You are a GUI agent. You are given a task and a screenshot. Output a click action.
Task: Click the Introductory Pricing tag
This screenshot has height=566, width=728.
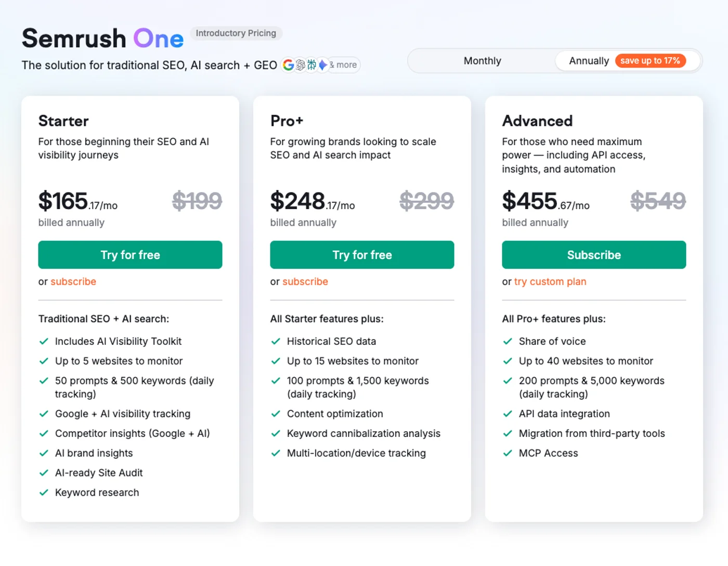point(236,33)
